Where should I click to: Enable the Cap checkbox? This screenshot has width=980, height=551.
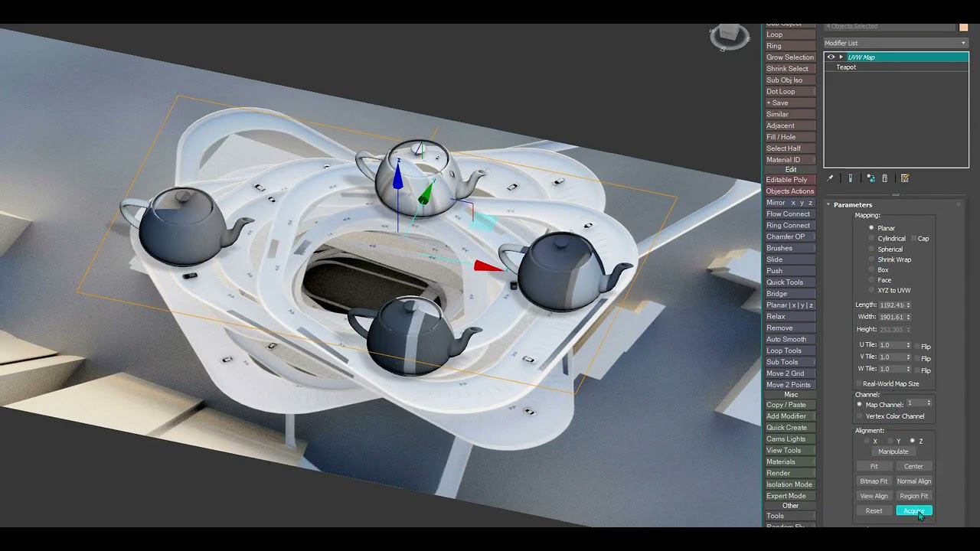click(914, 238)
